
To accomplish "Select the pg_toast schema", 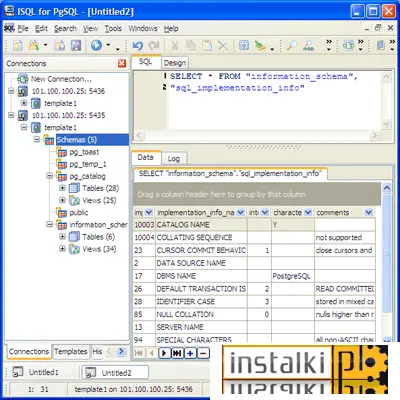I will tap(84, 152).
